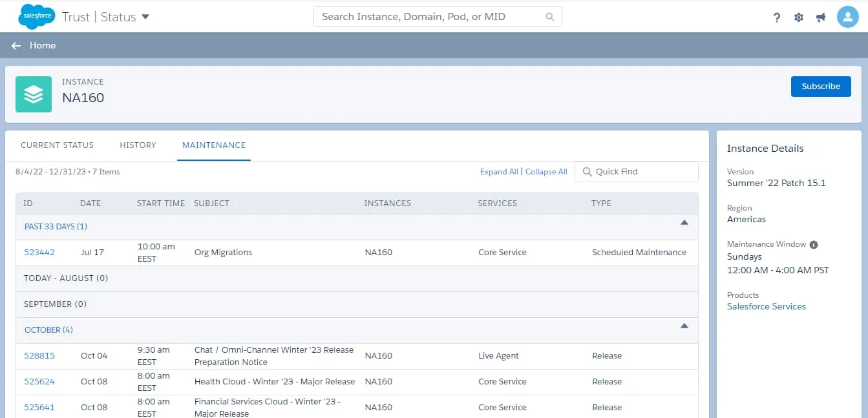Open the help question mark icon
Viewport: 868px width, 418px height.
tap(777, 17)
